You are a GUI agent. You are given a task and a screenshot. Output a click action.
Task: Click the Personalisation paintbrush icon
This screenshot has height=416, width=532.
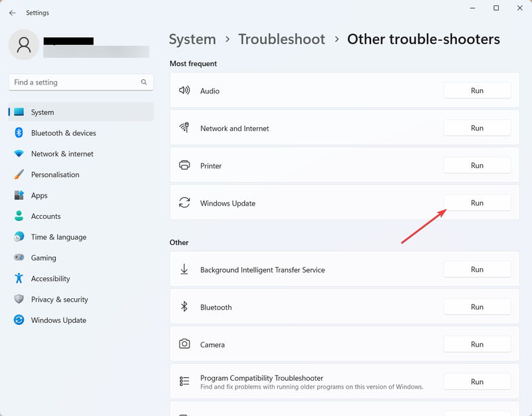point(19,174)
